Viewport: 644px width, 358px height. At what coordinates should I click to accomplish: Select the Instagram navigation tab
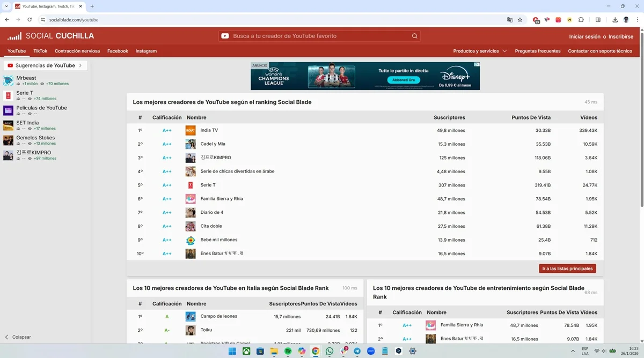146,51
